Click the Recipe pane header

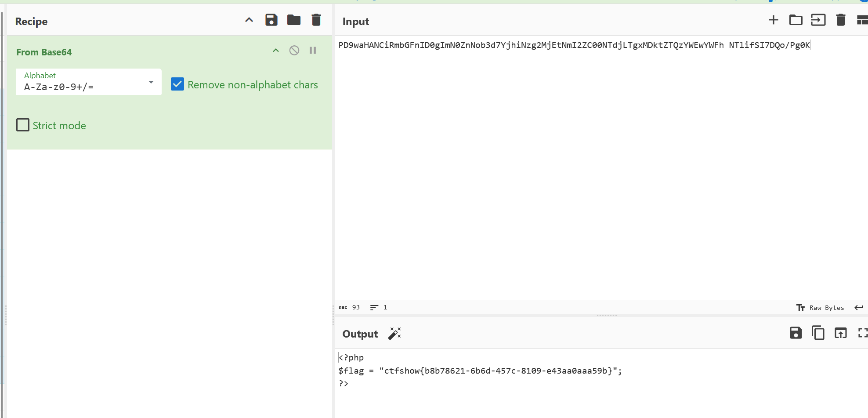[31, 22]
